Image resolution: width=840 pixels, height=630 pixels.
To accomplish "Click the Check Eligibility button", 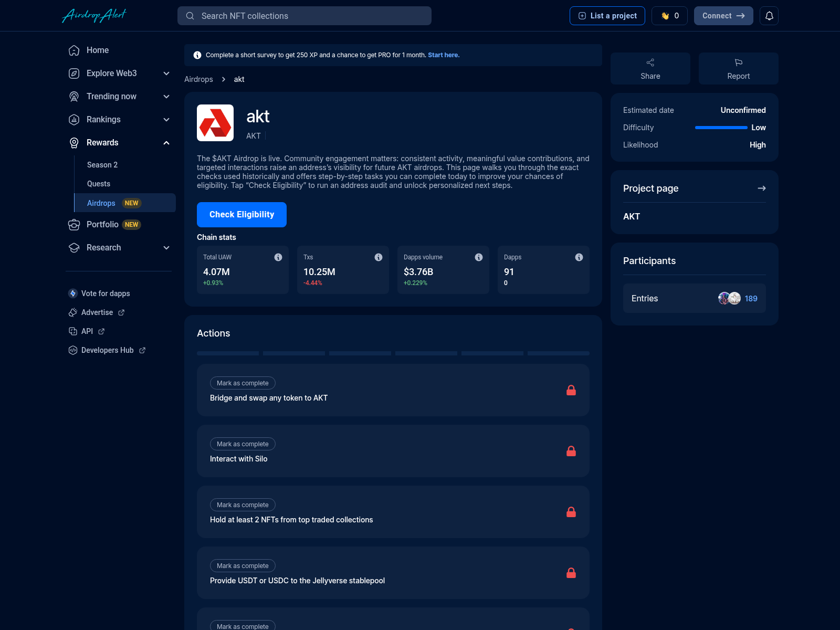I will 241,214.
